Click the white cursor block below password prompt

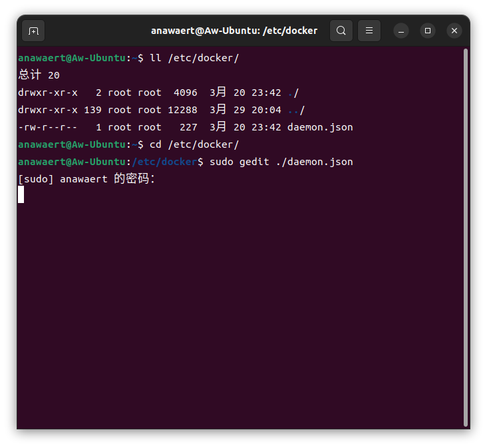point(21,194)
